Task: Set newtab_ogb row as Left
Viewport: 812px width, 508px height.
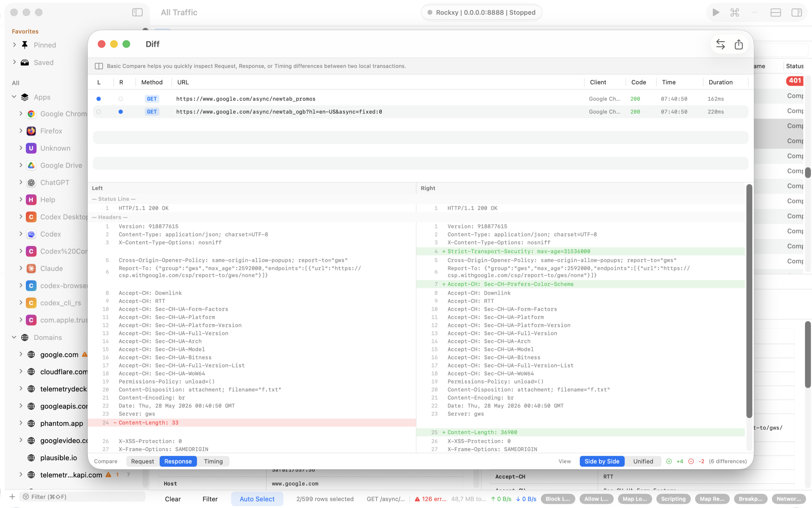Action: click(x=99, y=112)
